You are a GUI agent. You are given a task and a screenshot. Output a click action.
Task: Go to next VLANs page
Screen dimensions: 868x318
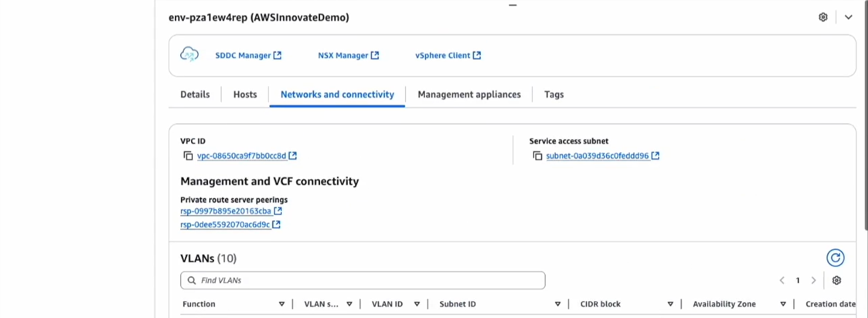813,281
